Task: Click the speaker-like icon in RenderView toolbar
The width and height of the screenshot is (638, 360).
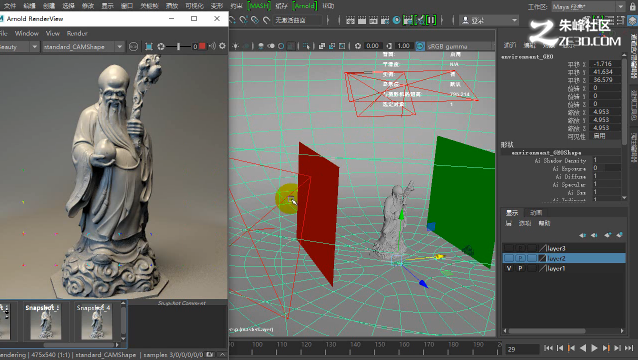Action: 212,46
